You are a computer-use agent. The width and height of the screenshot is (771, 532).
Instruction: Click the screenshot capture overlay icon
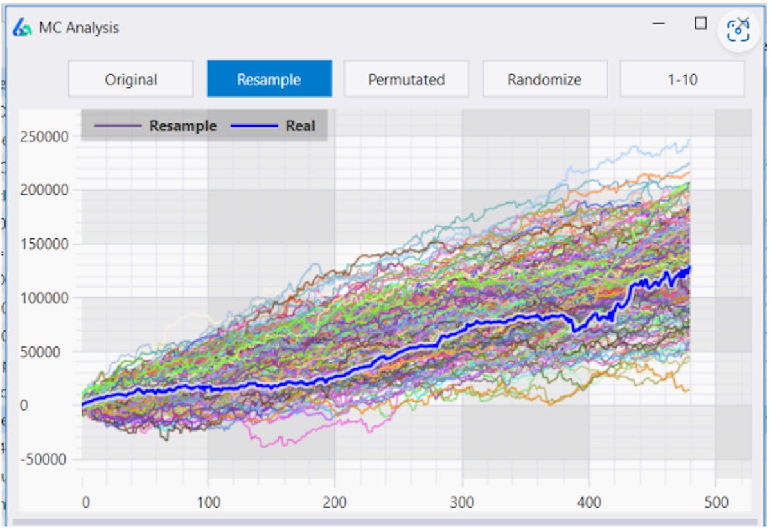tap(738, 30)
